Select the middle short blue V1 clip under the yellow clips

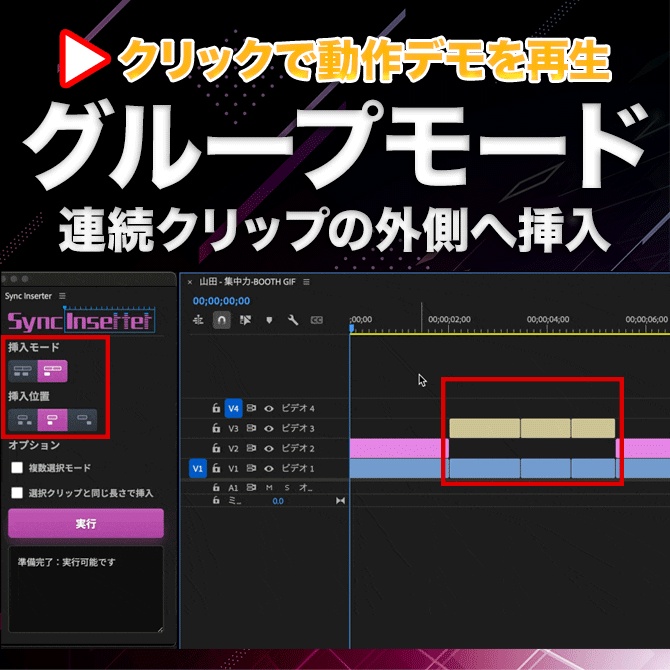click(546, 468)
